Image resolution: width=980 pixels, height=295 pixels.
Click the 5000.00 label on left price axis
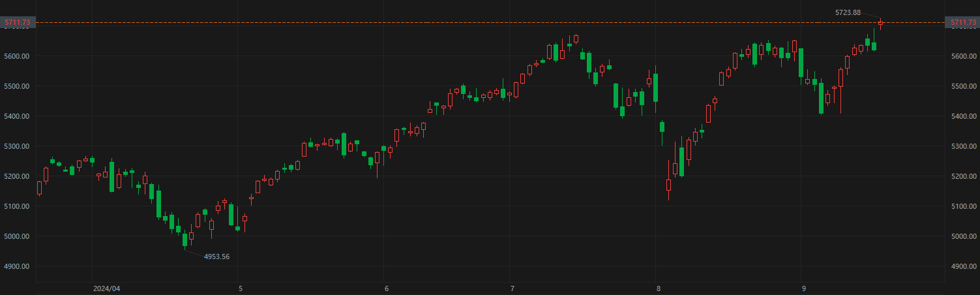click(17, 236)
